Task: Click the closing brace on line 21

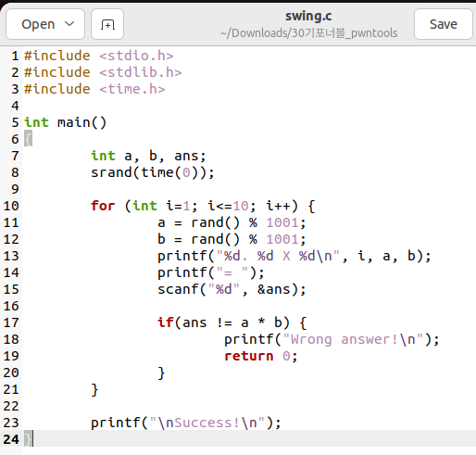Action: coord(94,389)
